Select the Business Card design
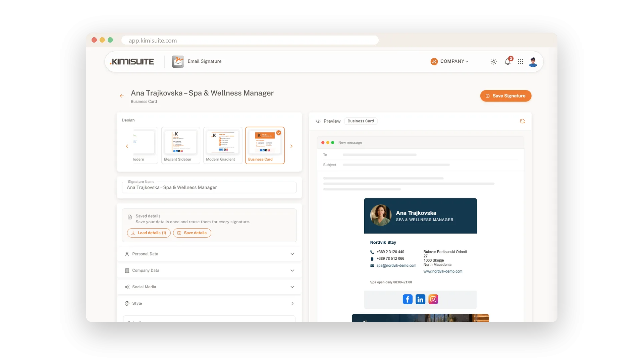 [265, 145]
